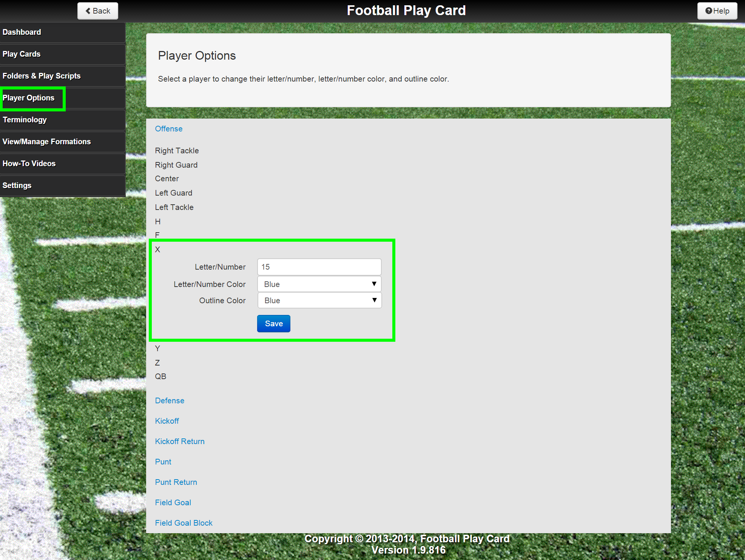Open How-To Videos in the sidebar
The image size is (745, 560).
pyautogui.click(x=63, y=164)
